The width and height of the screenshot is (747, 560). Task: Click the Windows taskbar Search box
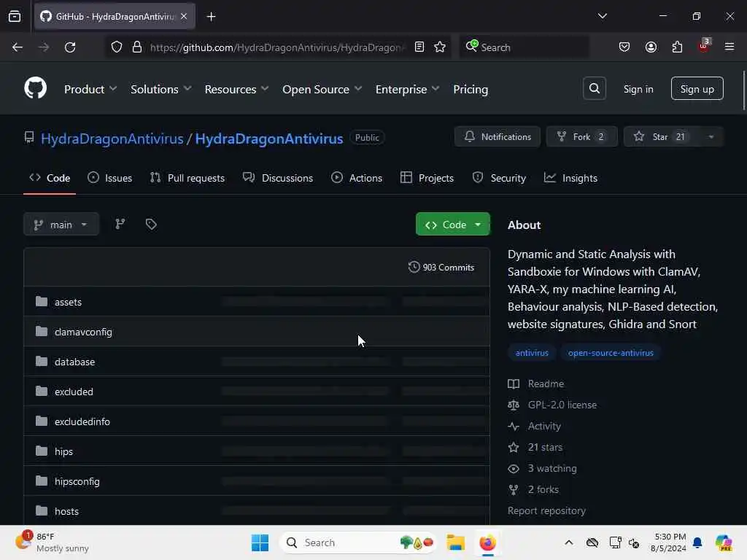tap(358, 542)
